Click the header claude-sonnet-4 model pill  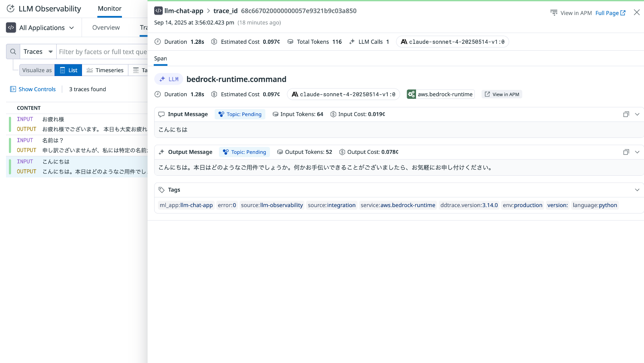(453, 42)
